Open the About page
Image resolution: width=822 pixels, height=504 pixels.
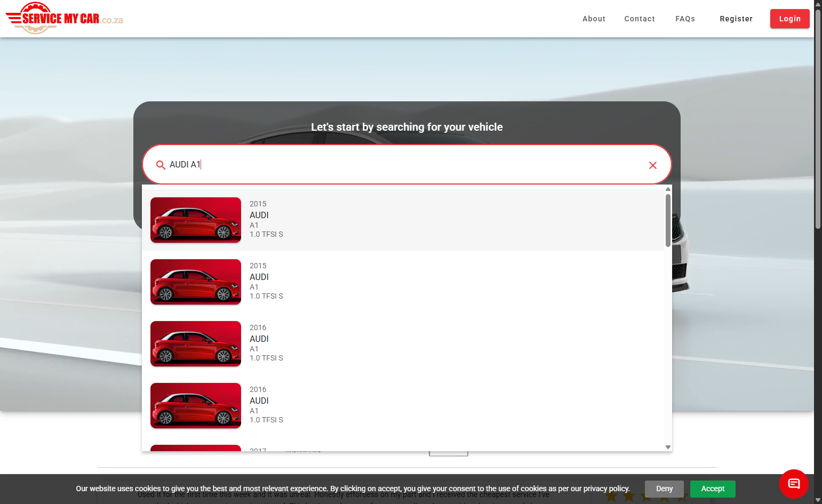(594, 19)
